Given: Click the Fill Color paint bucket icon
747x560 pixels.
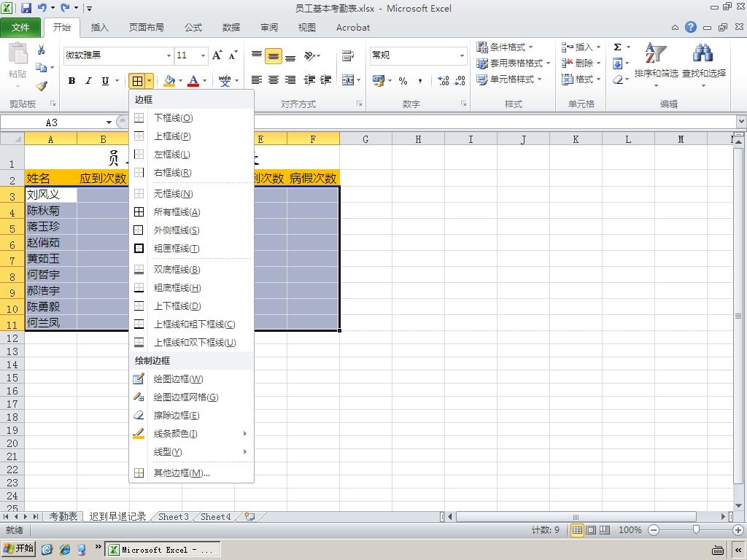Looking at the screenshot, I should [x=169, y=81].
